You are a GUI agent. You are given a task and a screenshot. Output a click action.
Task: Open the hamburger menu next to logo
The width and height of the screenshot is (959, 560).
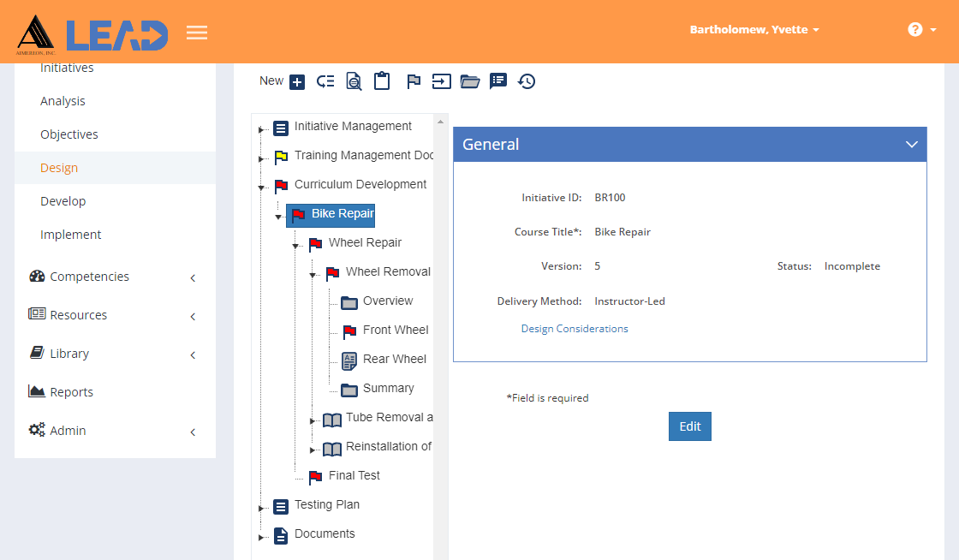[197, 33]
